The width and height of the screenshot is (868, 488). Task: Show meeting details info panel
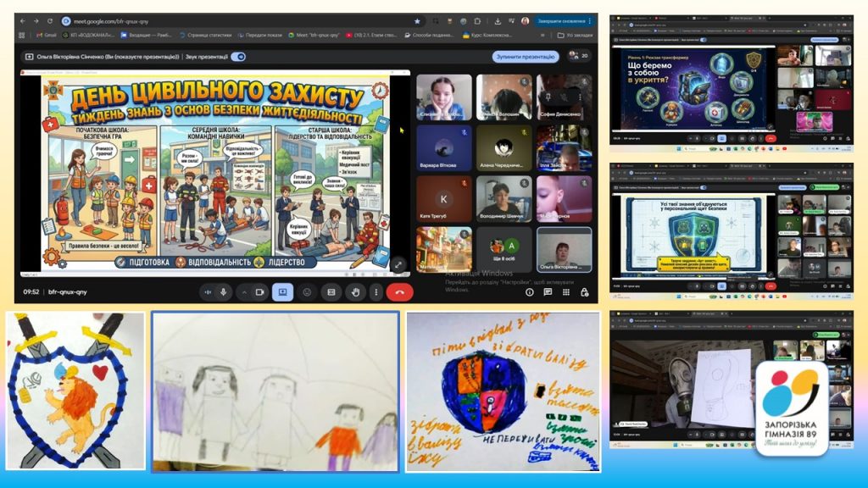tap(530, 291)
